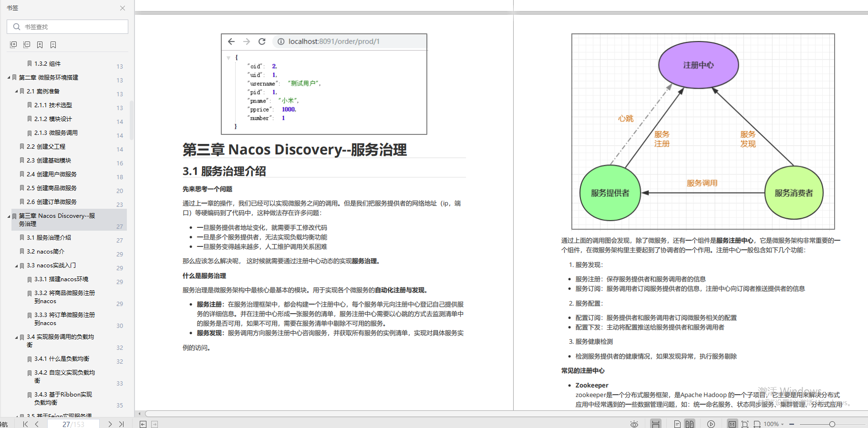Go to the first page
The width and height of the screenshot is (868, 428).
coord(25,424)
